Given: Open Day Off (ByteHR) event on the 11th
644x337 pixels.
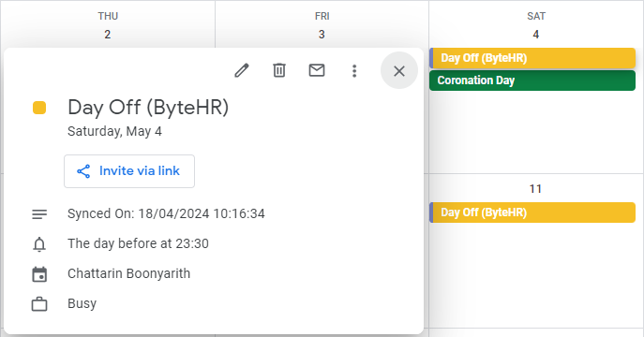Looking at the screenshot, I should pyautogui.click(x=532, y=212).
